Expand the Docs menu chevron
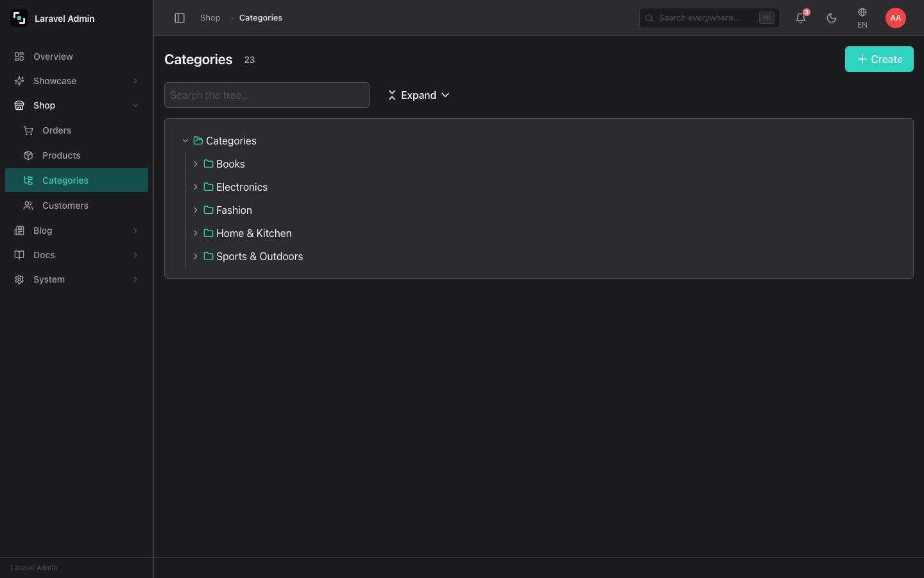Viewport: 924px width, 578px height. point(135,255)
